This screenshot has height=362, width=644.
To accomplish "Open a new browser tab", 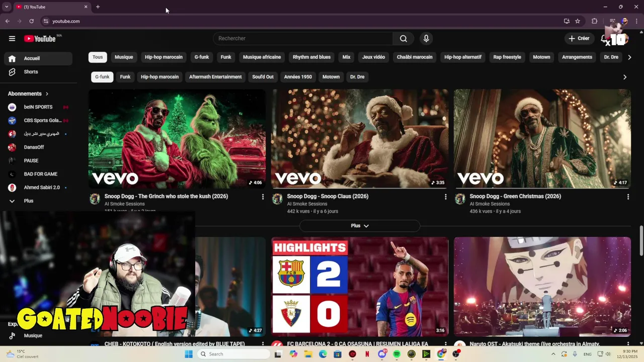I will point(98,7).
